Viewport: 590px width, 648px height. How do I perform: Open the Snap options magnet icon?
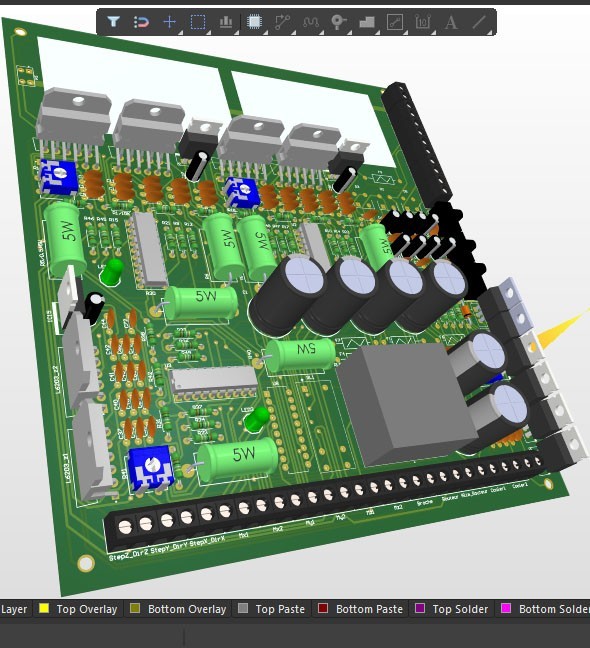click(x=141, y=22)
